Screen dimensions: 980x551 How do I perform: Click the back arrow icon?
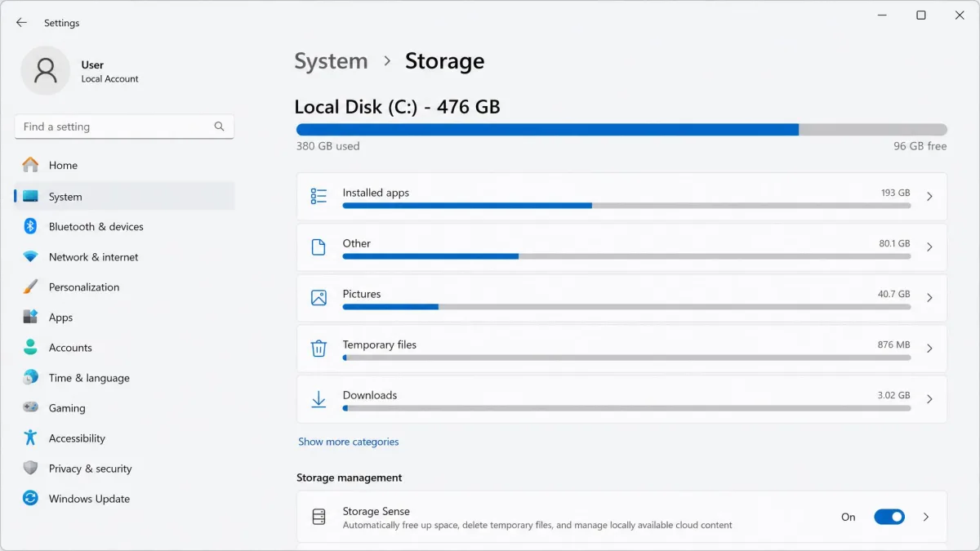click(x=21, y=23)
